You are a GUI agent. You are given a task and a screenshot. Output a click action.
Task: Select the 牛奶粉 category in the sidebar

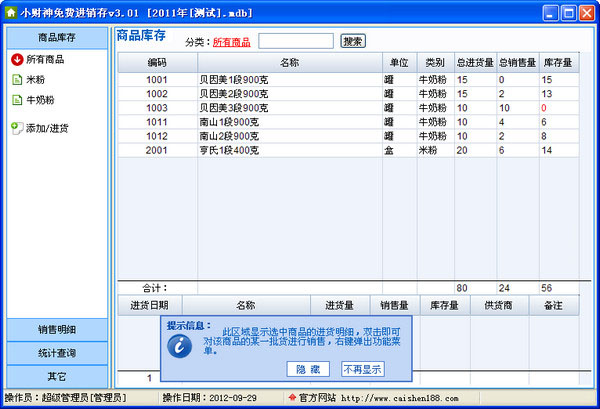pyautogui.click(x=40, y=100)
